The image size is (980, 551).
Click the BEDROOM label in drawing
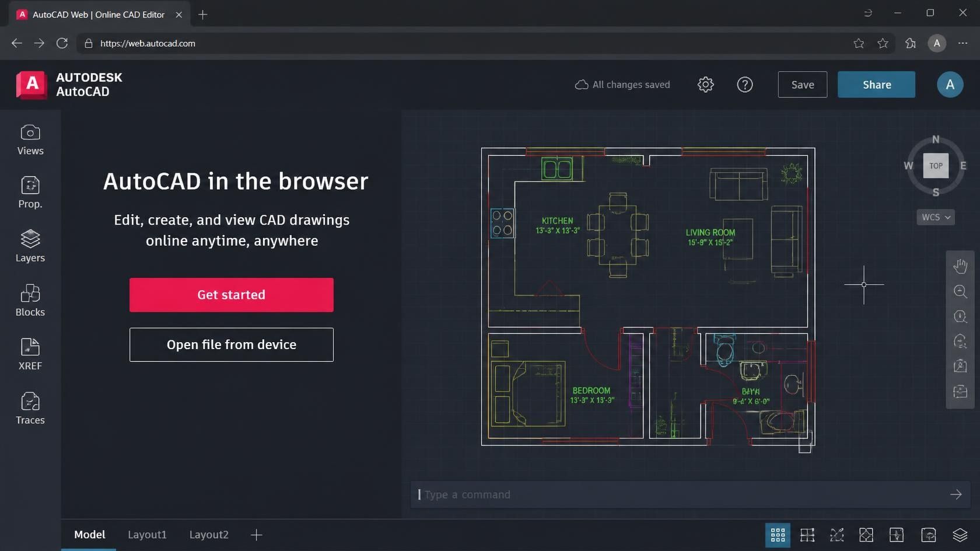[591, 390]
